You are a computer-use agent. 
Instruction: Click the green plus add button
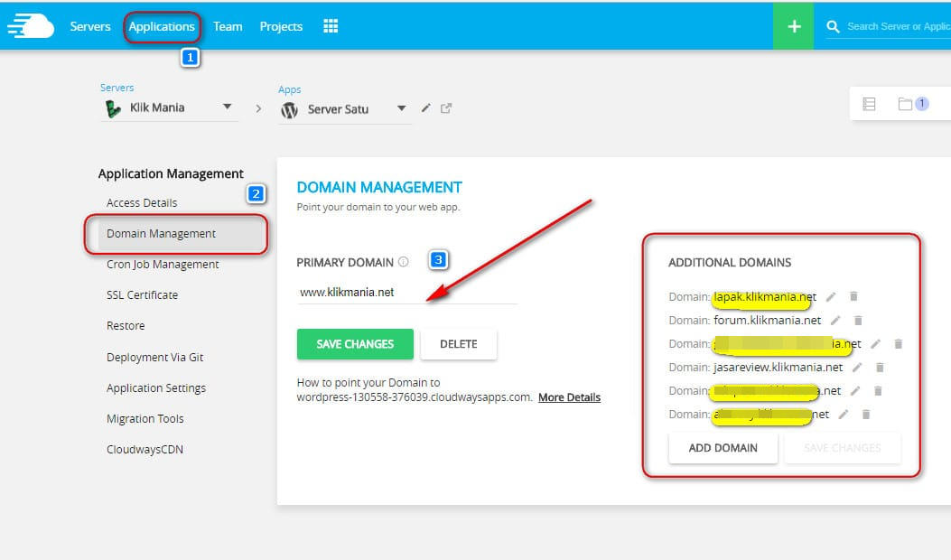793,26
